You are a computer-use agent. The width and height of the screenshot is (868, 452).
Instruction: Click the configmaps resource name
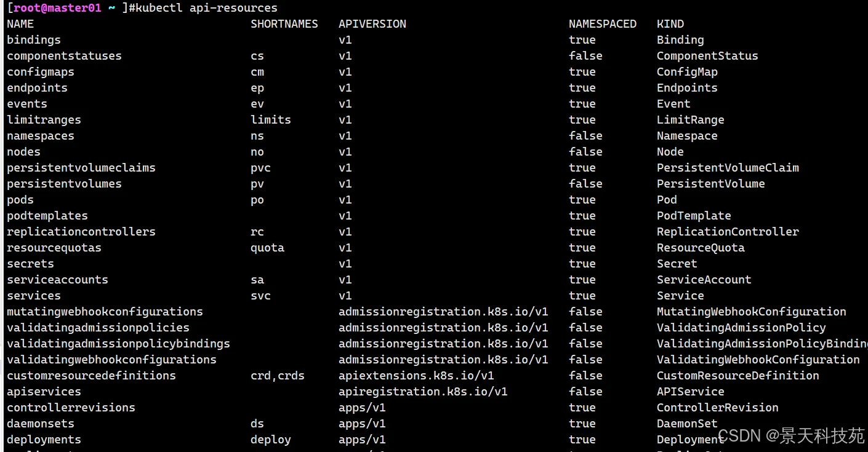(41, 72)
